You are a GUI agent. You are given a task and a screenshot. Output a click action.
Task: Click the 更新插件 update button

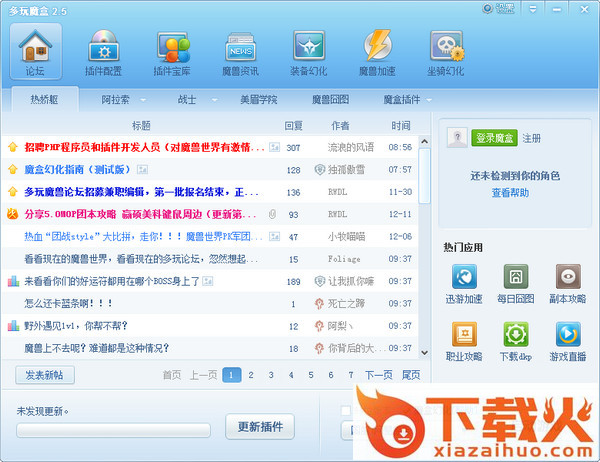click(x=259, y=427)
